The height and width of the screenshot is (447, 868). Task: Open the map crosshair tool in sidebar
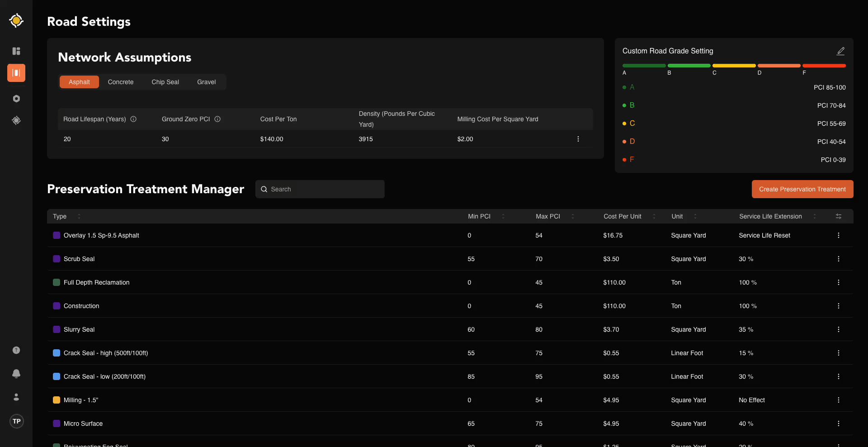coord(16,120)
